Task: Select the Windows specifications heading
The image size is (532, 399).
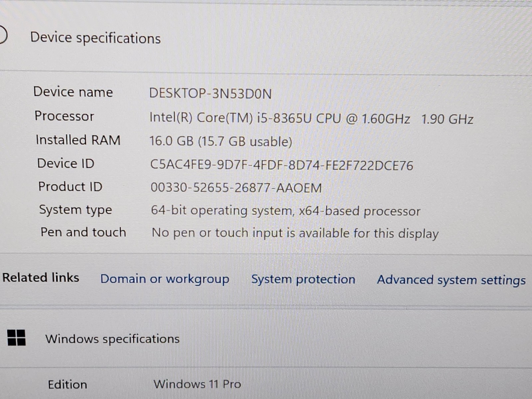Action: tap(112, 339)
